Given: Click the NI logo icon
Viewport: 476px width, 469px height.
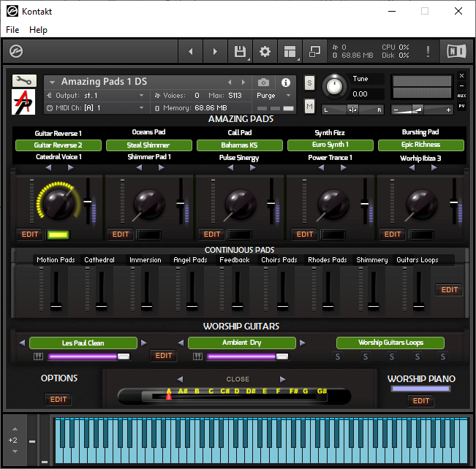Looking at the screenshot, I should (x=456, y=51).
